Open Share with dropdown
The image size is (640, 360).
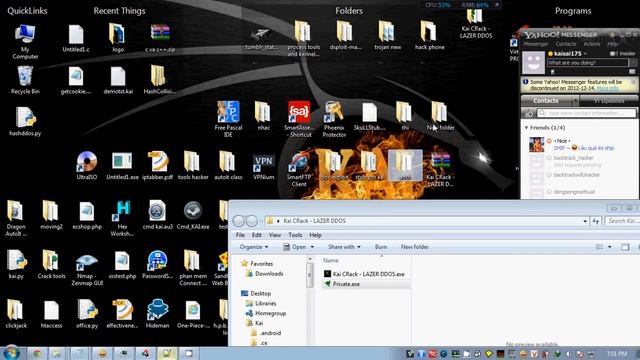344,247
